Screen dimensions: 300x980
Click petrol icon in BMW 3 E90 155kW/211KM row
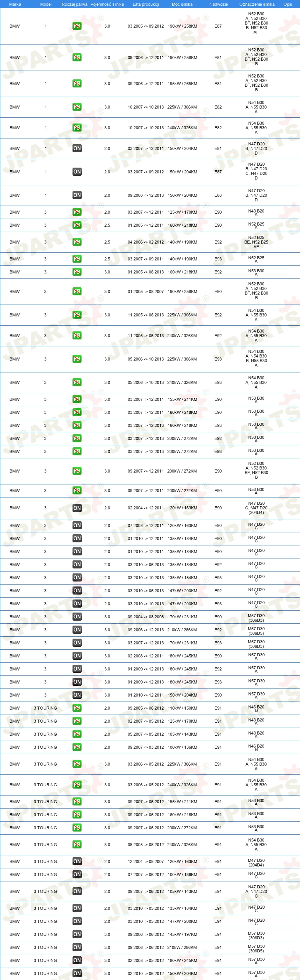77,399
